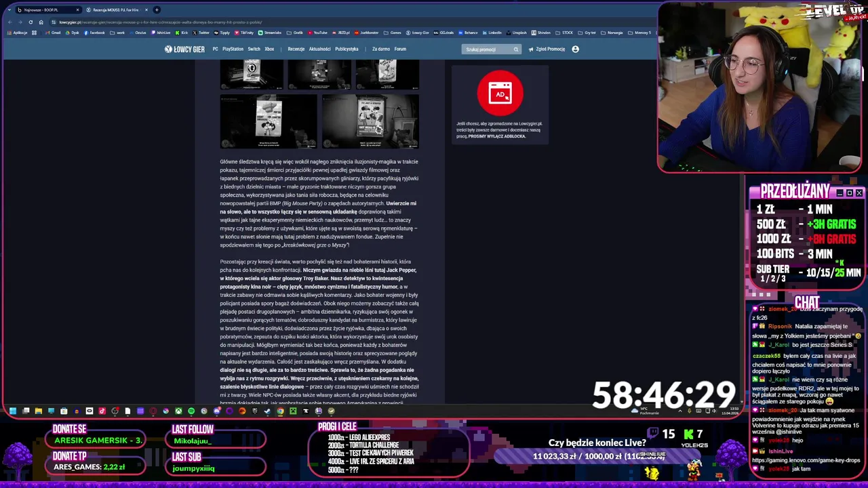Image resolution: width=868 pixels, height=488 pixels.
Task: Open the Kick bookmark
Action: pyautogui.click(x=181, y=33)
